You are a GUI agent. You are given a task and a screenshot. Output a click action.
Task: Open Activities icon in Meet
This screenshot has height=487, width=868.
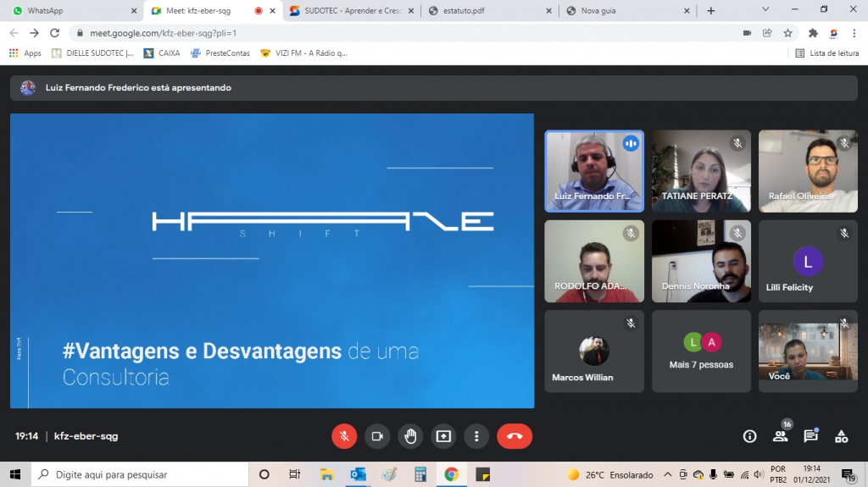pyautogui.click(x=842, y=436)
